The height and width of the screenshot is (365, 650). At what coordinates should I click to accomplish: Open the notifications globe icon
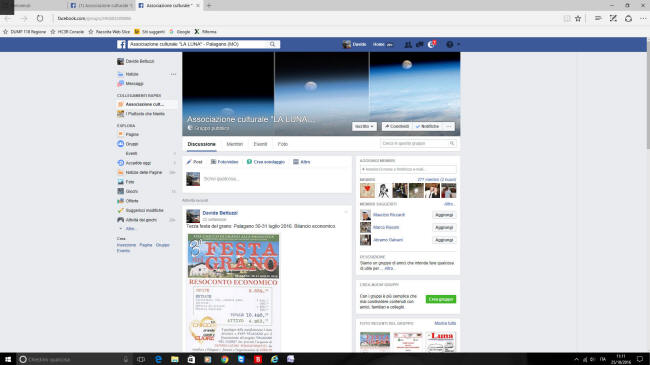431,44
